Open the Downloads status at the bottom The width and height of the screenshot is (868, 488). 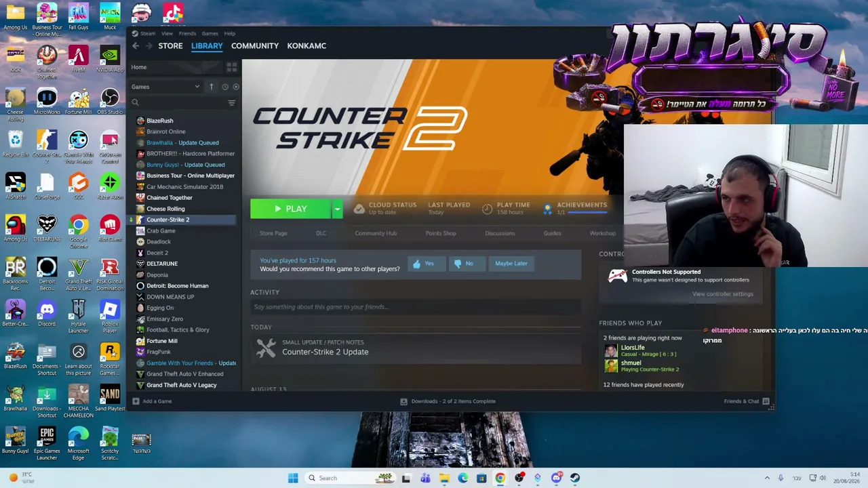(x=448, y=401)
